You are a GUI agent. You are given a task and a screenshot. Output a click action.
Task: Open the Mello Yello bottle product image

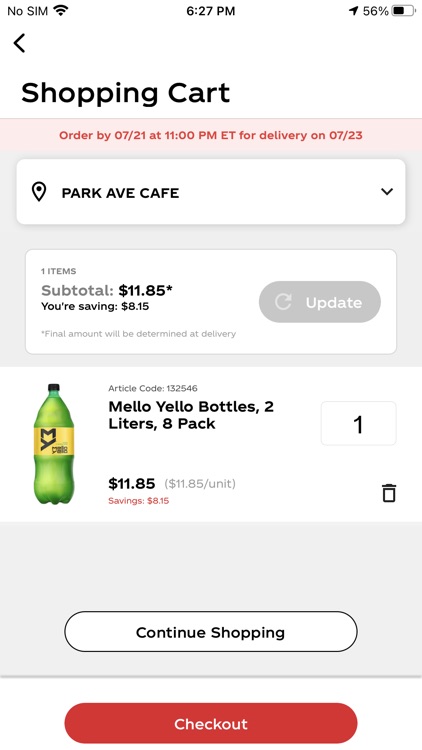(x=54, y=444)
